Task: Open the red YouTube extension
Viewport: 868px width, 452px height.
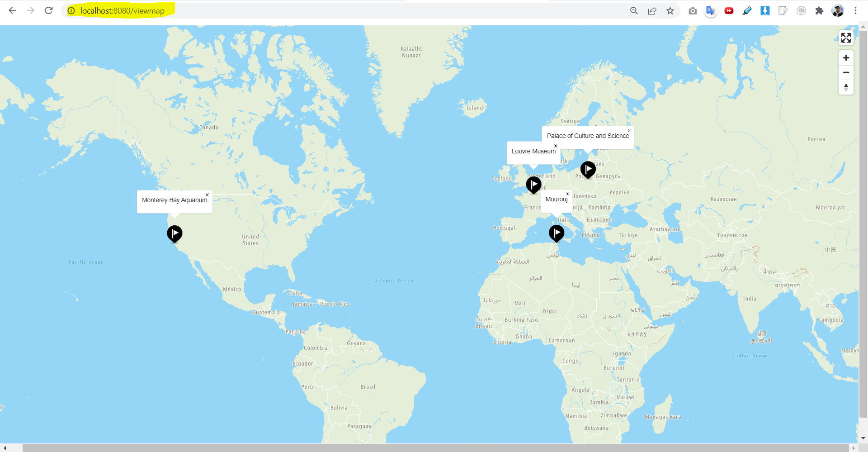Action: click(729, 11)
